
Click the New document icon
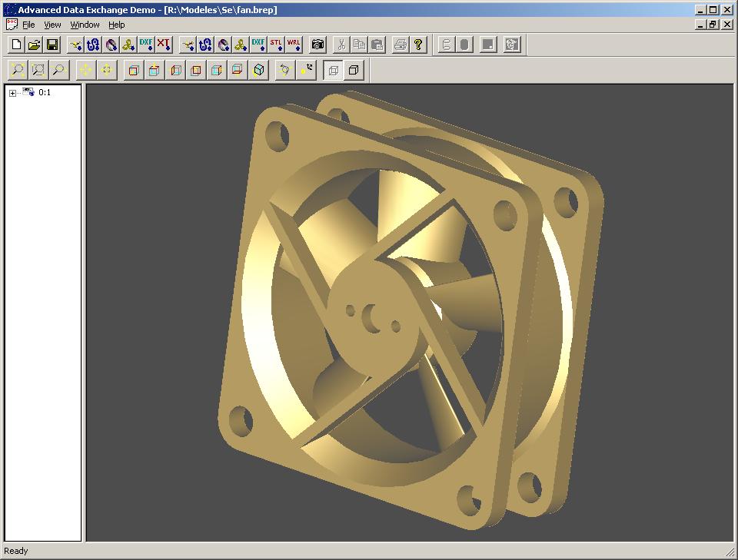tap(17, 45)
